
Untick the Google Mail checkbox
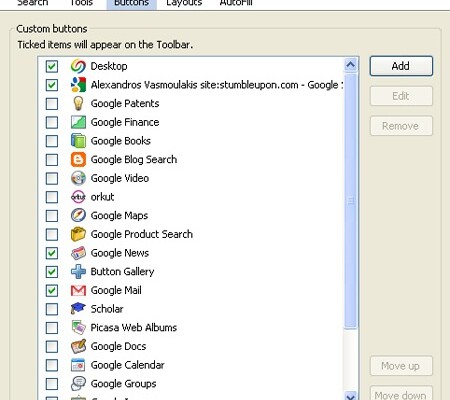52,290
